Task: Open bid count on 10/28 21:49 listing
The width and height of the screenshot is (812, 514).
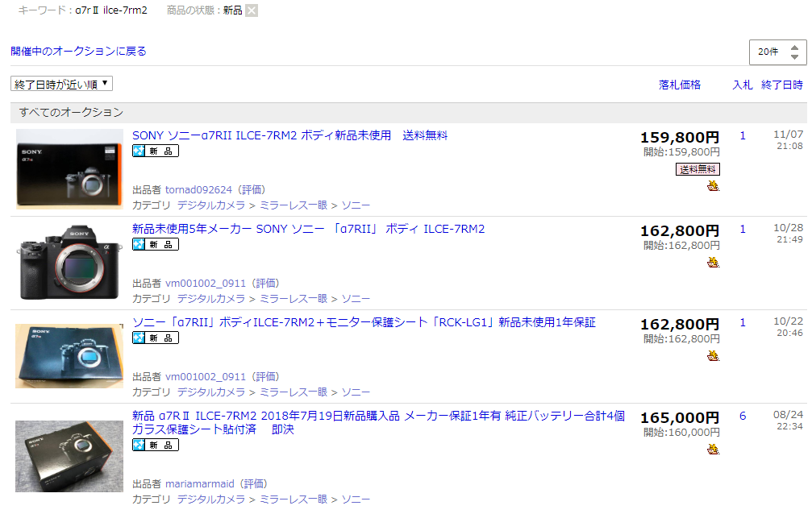Action: coord(743,230)
